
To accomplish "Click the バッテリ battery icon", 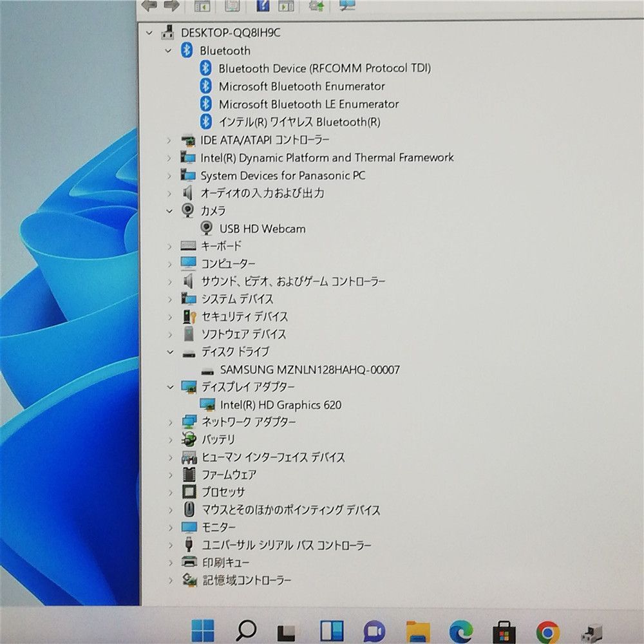I will click(x=189, y=439).
